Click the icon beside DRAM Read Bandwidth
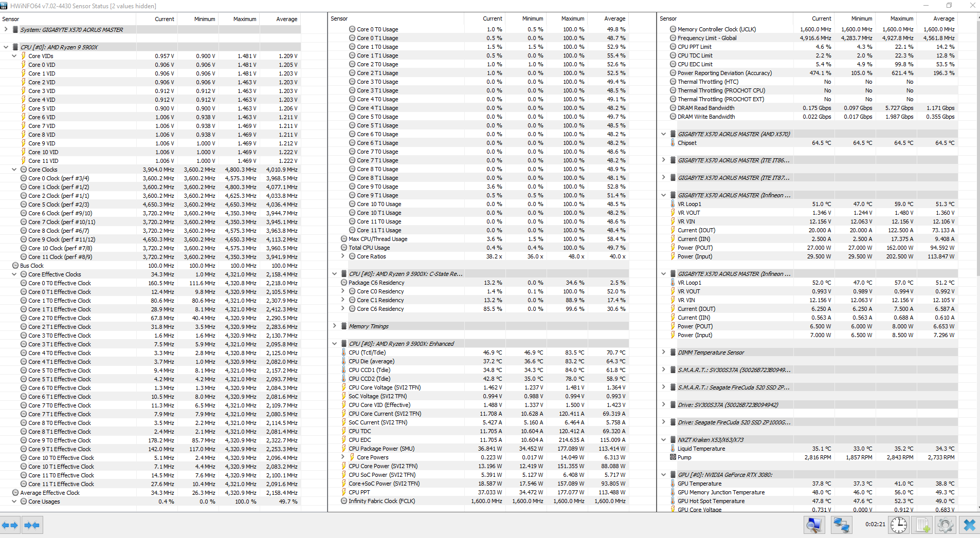Viewport: 980px width, 538px height. [x=673, y=108]
